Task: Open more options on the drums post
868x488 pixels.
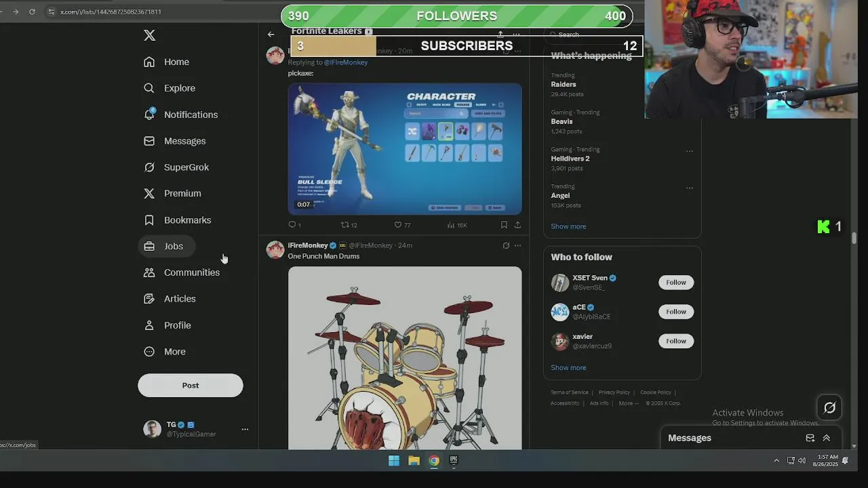Action: point(517,245)
